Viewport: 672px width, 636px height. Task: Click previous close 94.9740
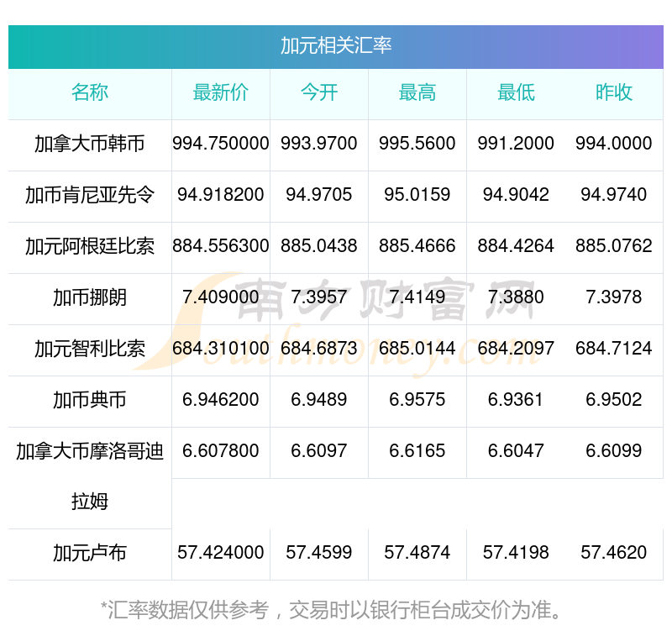click(x=614, y=195)
